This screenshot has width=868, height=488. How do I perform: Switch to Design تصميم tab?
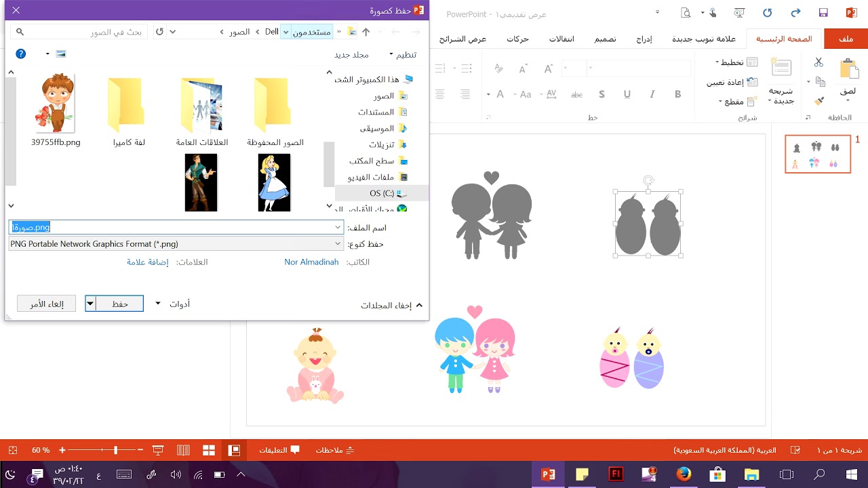[606, 39]
